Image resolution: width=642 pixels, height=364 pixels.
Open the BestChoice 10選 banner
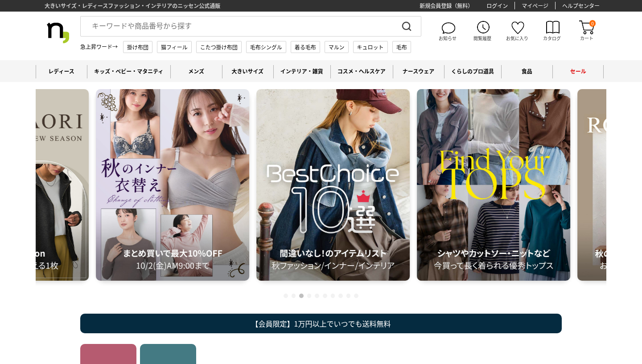point(333,185)
